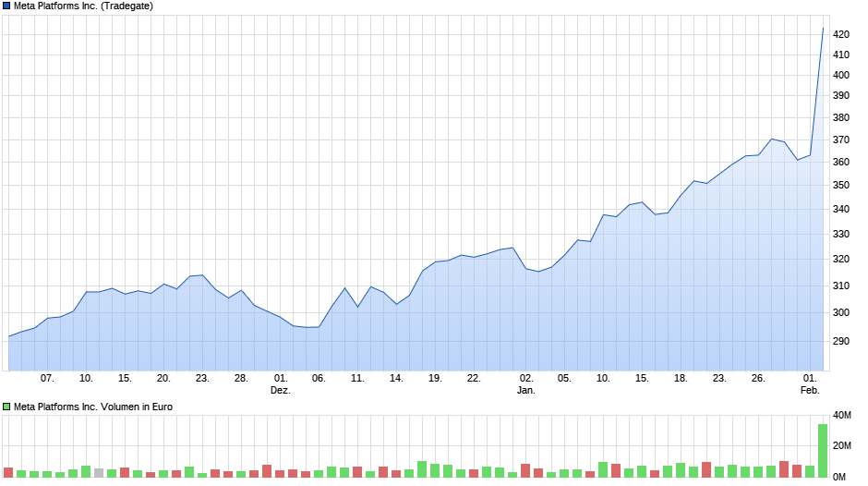Click the volume axis label 0M
Viewport: 868px width, 486px height.
(x=839, y=477)
